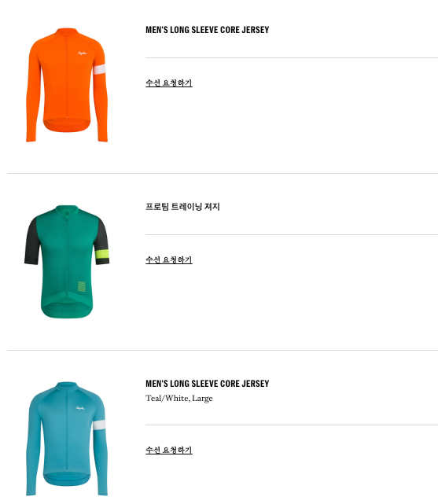Screen dimensions: 438x504
Task: Click the black left sleeve of green jersey
Action: [x=31, y=241]
